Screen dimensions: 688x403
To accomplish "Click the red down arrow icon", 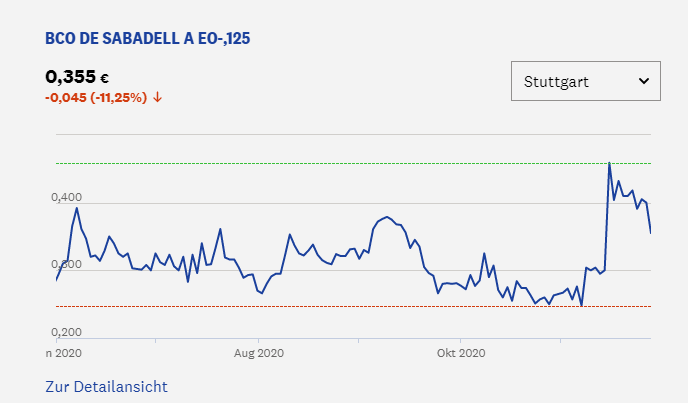I will coord(158,98).
